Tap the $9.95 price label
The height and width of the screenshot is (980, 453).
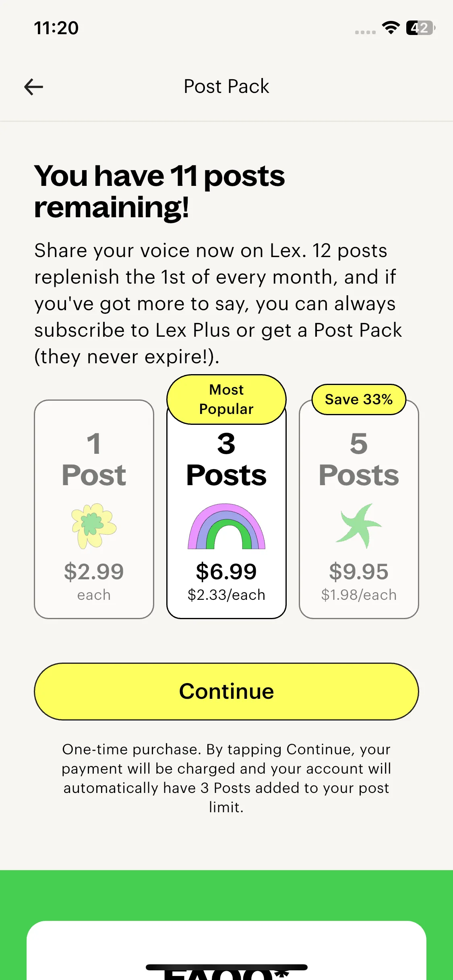point(358,572)
